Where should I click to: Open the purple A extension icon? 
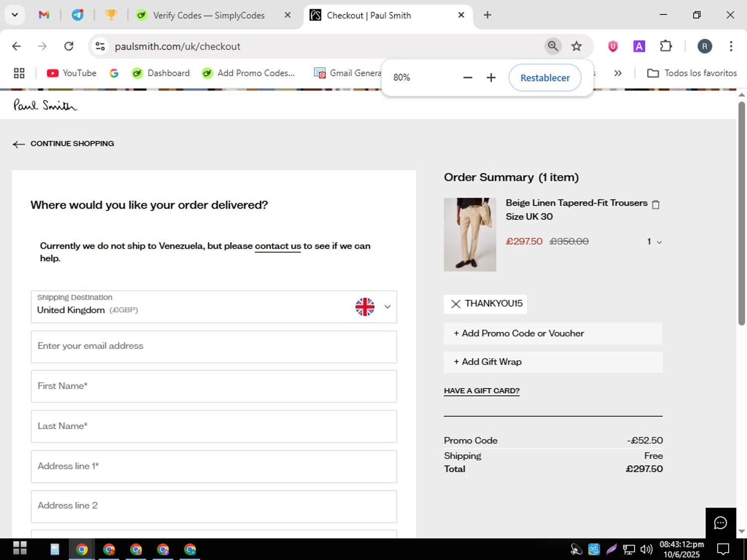(x=639, y=46)
